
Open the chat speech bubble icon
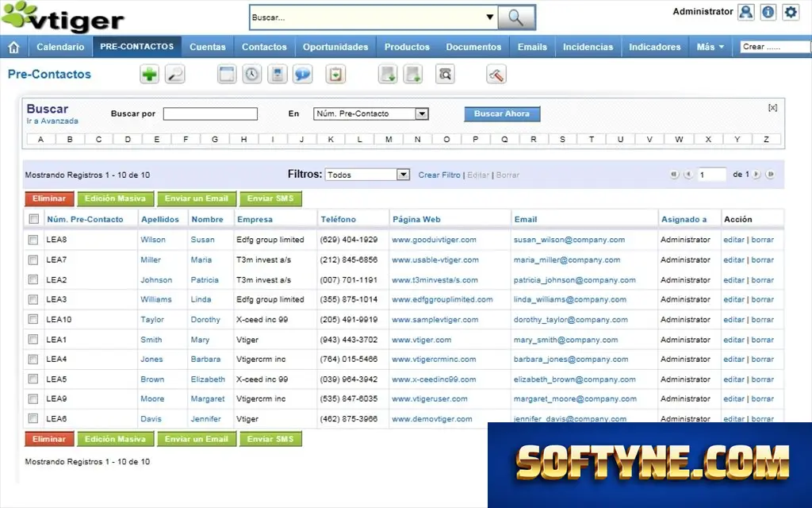(302, 74)
